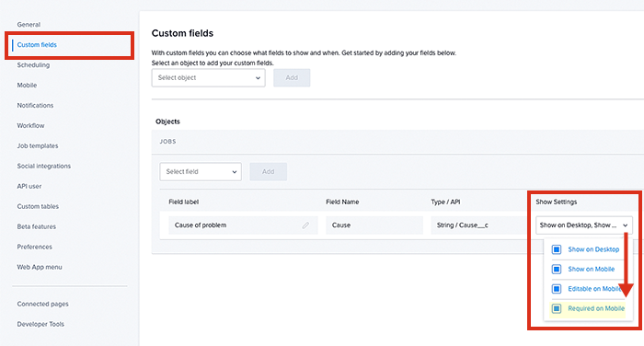Click the Custom fields page heading
The height and width of the screenshot is (346, 644).
click(x=182, y=33)
